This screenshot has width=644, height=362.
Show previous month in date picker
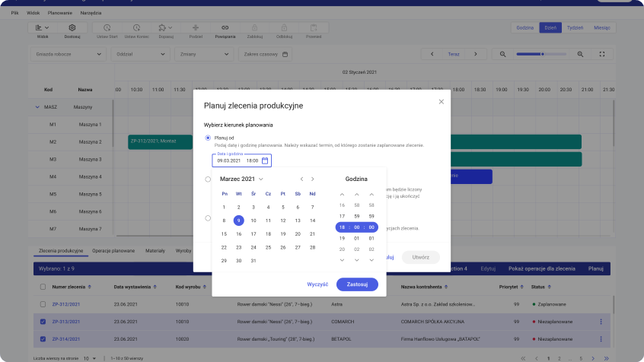(302, 179)
